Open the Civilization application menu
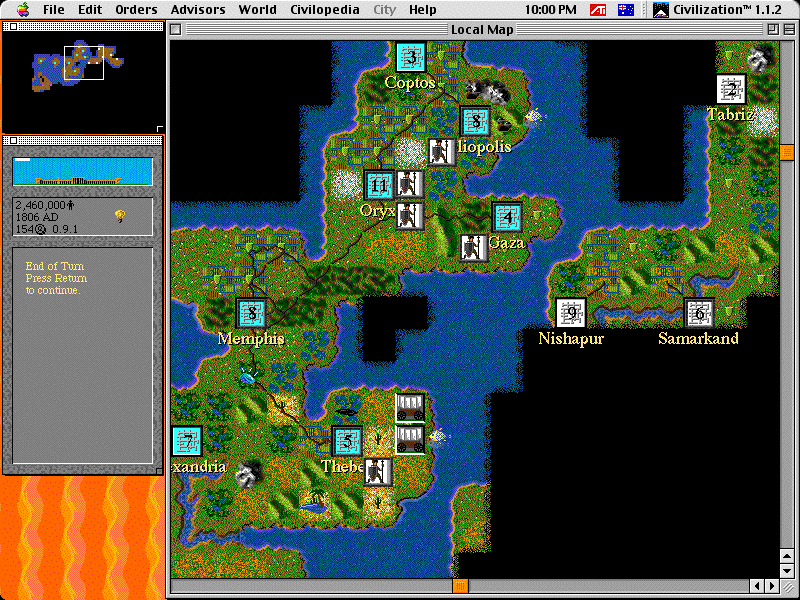The height and width of the screenshot is (600, 800). [717, 9]
